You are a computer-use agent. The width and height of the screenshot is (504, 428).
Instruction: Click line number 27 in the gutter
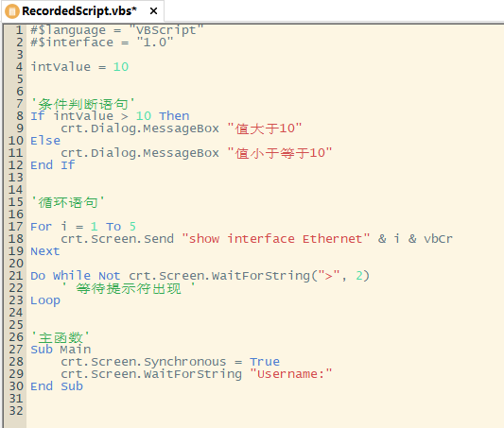(16, 350)
